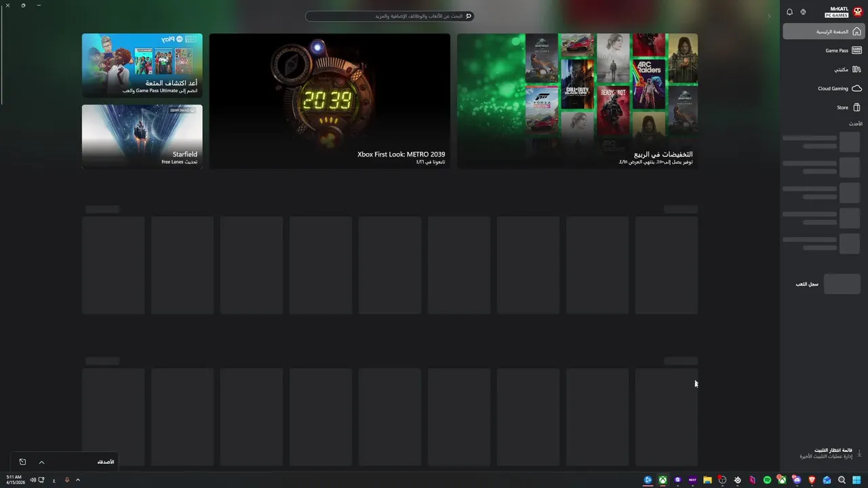Viewport: 868px width, 488px height.
Task: Click the Friends (الأصدقاء) panel label
Action: point(105,462)
